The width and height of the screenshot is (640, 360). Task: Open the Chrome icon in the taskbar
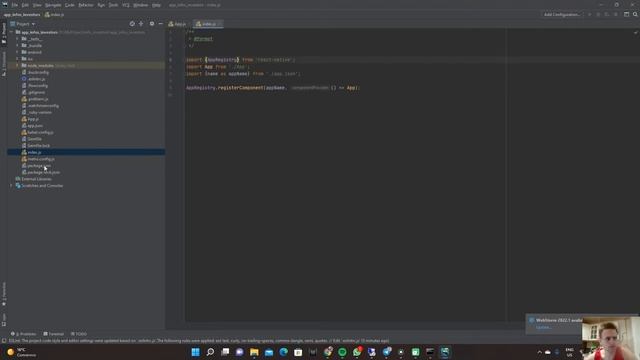pyautogui.click(x=328, y=352)
